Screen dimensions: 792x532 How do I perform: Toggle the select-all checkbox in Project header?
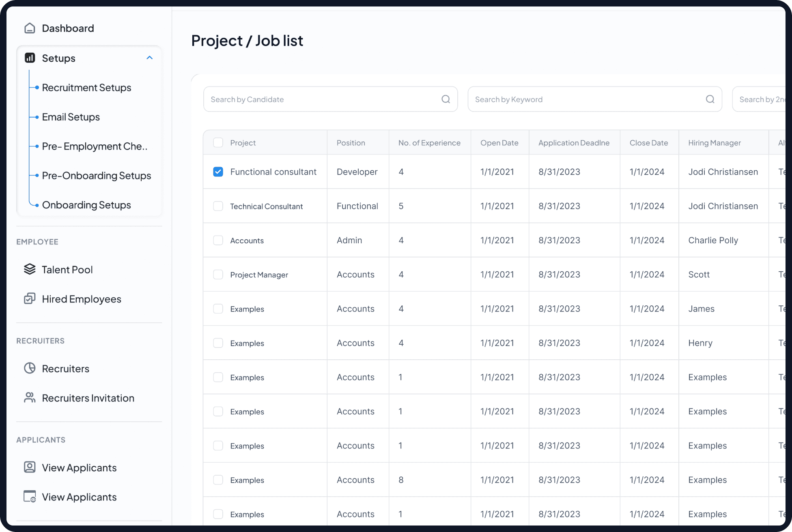[x=218, y=142]
